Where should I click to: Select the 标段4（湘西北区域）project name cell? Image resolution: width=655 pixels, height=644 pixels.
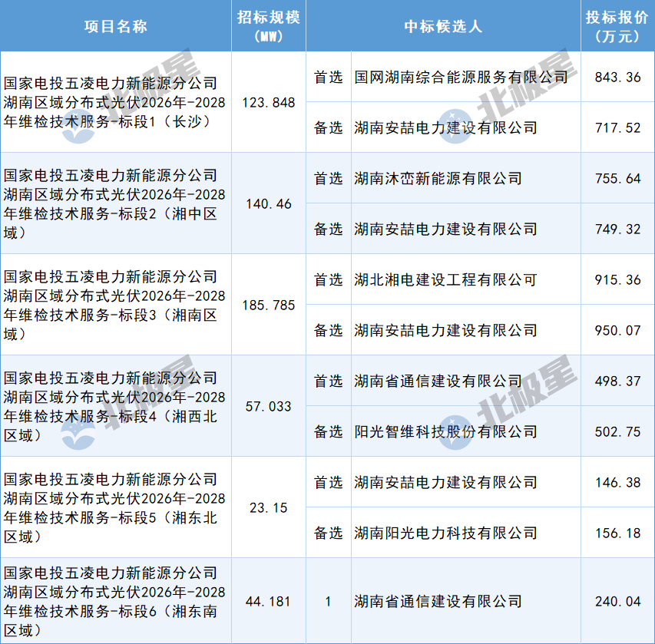[x=116, y=406]
